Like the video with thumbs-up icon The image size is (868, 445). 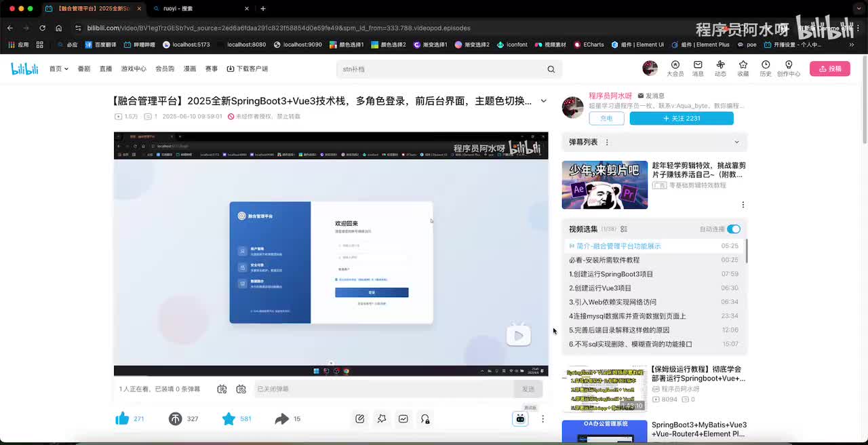click(123, 419)
